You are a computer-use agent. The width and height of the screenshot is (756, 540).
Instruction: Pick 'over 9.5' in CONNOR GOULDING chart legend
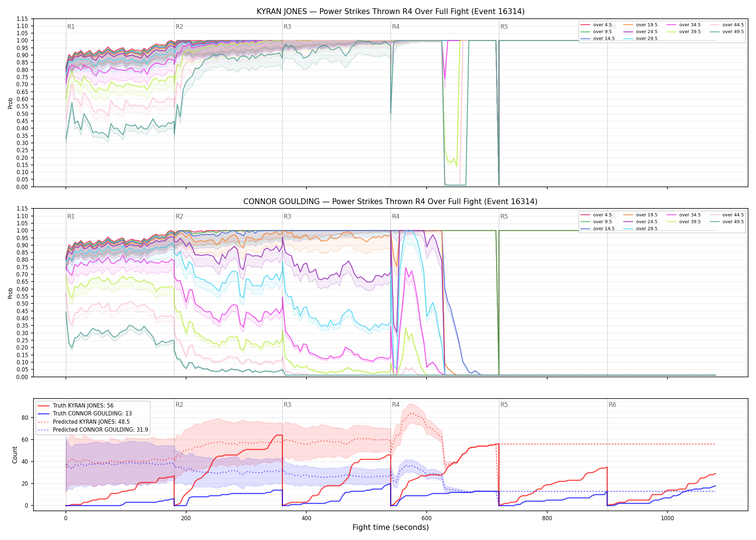(x=596, y=222)
